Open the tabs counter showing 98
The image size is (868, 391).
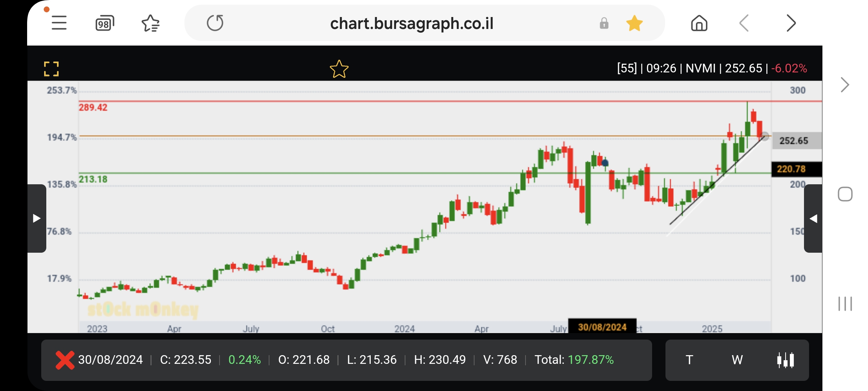105,24
